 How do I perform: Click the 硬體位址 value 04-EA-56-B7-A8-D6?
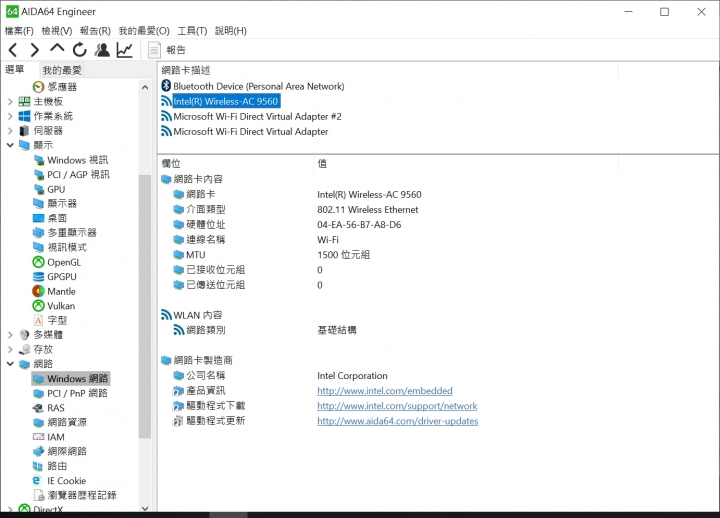tap(359, 225)
